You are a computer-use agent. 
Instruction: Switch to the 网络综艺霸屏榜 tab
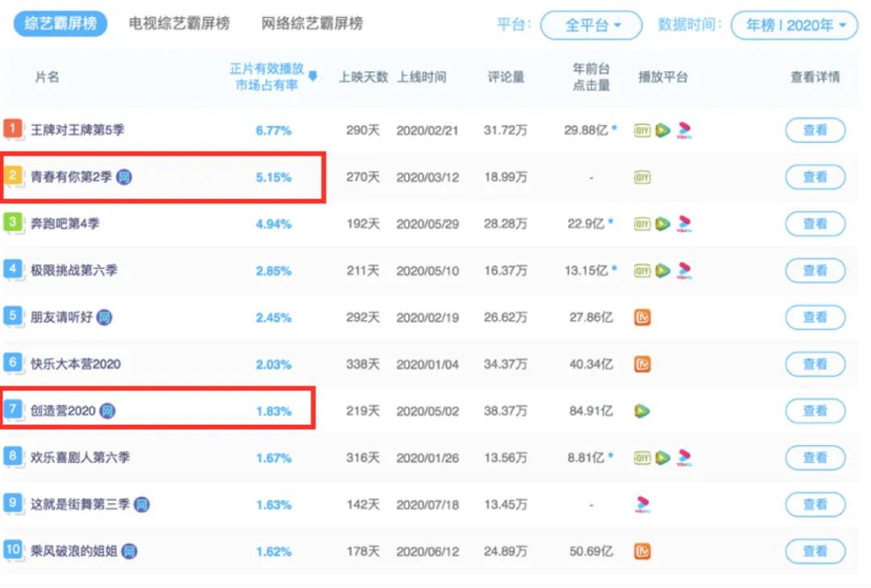coord(311,23)
